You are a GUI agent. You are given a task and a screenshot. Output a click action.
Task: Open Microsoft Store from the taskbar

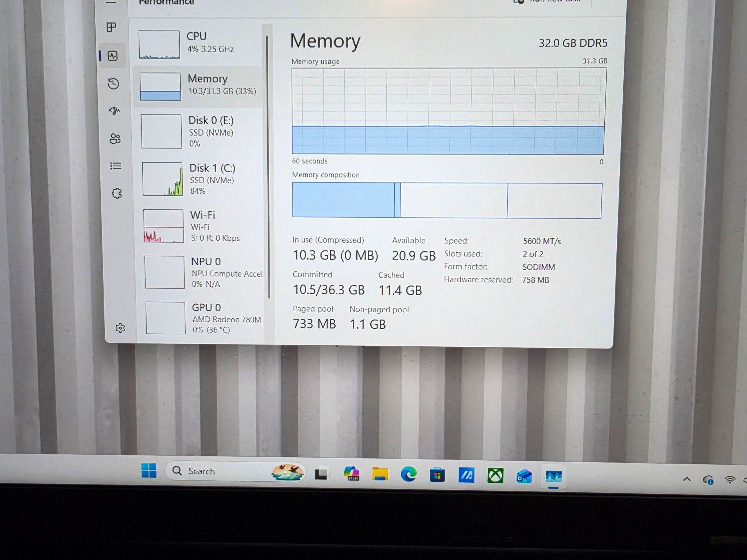[437, 475]
